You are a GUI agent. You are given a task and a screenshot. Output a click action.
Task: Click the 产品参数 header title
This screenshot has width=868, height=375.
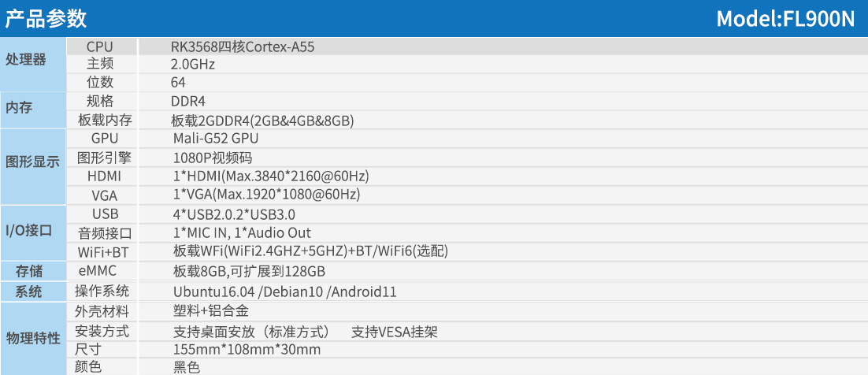(x=47, y=18)
